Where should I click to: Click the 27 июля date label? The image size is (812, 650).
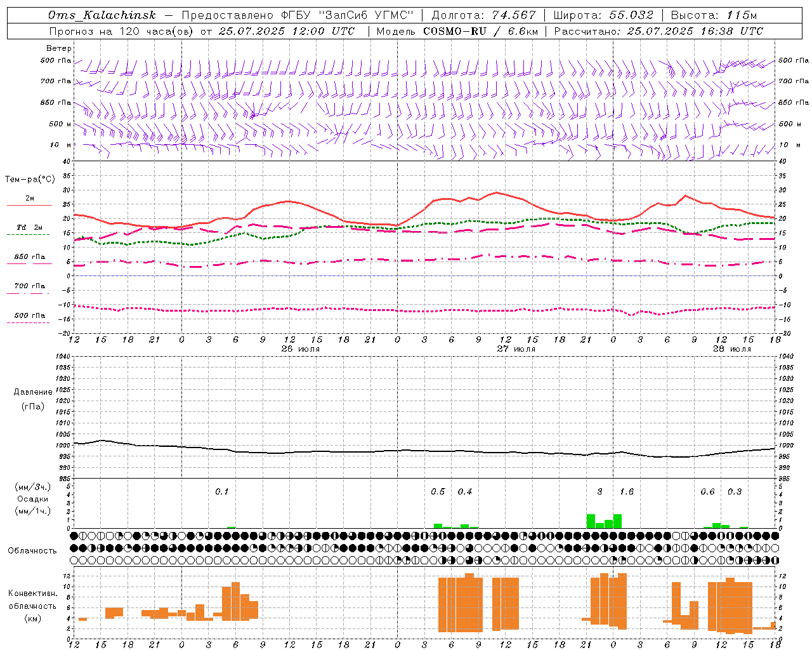[516, 349]
